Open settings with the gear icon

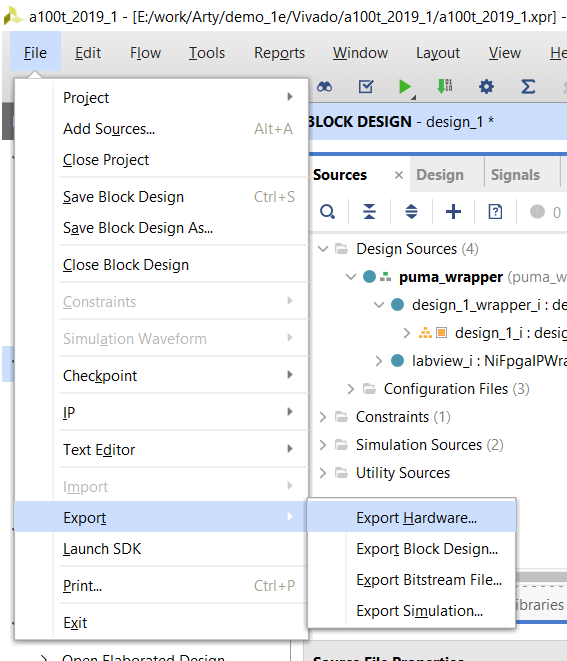(486, 86)
